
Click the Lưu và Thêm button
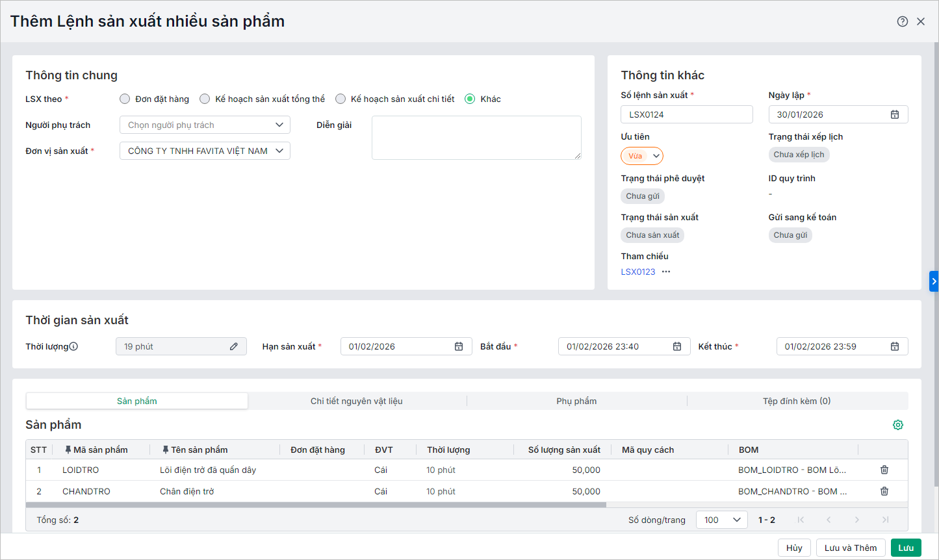(x=850, y=548)
